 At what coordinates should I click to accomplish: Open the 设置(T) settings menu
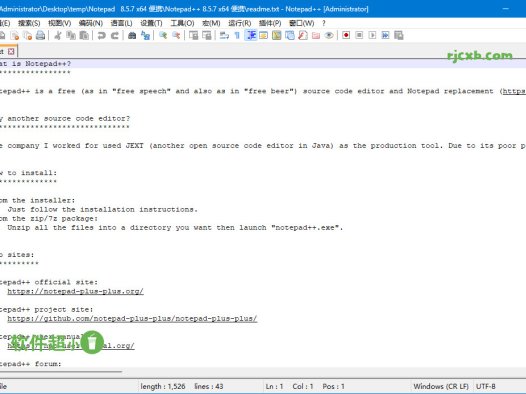click(151, 23)
